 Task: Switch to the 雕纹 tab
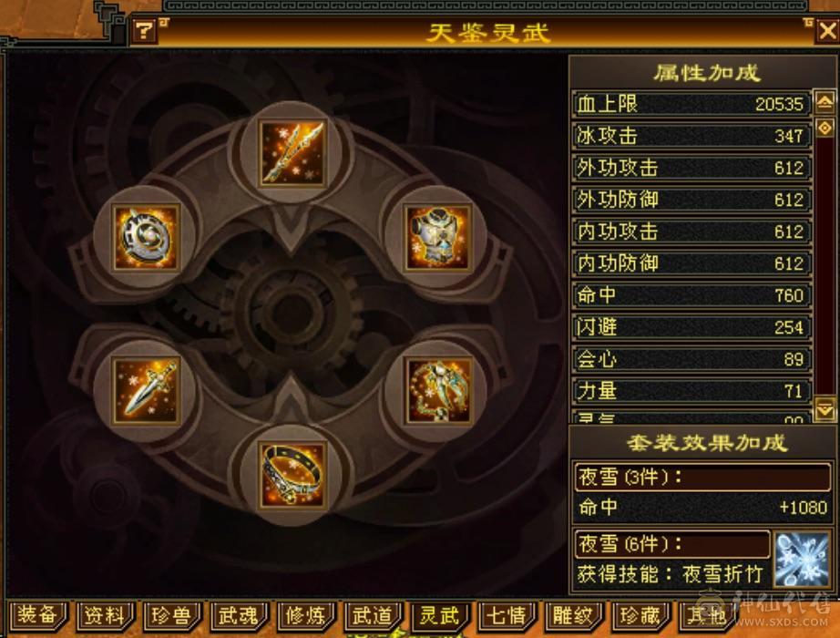573,614
